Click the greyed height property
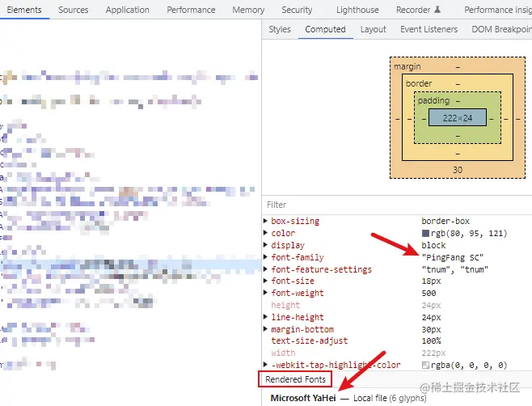The width and height of the screenshot is (532, 406). pos(285,305)
